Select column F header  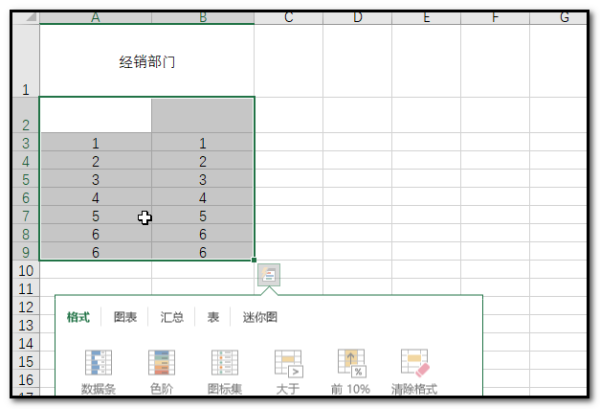[x=495, y=18]
